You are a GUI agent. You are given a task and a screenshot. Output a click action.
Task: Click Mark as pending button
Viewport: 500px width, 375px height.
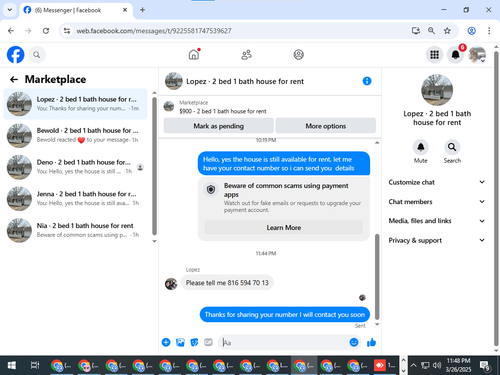tap(219, 126)
